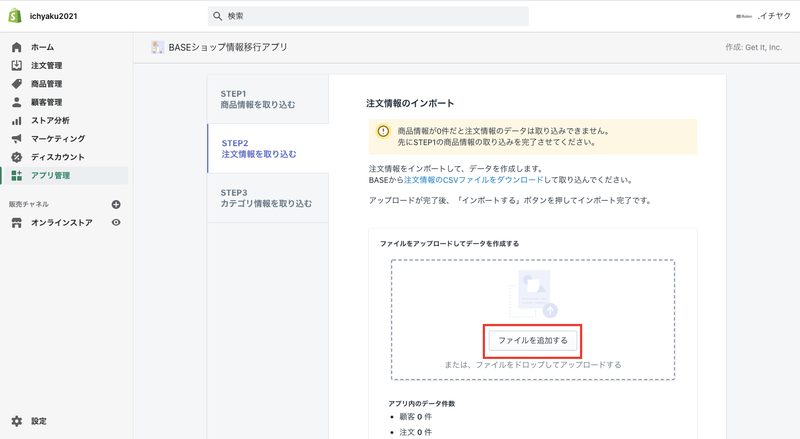Click the home icon in sidebar

click(x=16, y=47)
